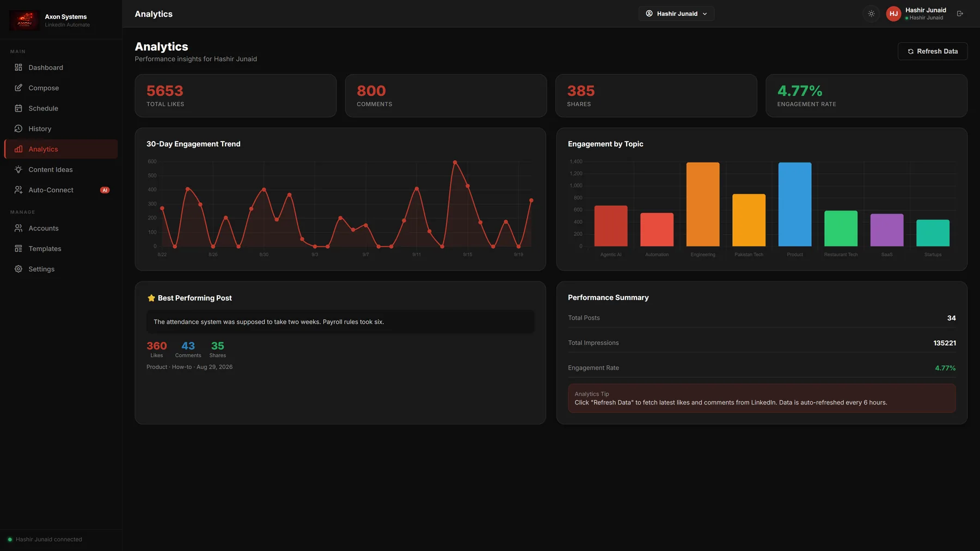This screenshot has height=551, width=980.
Task: Open Accounts under Manage
Action: [x=61, y=228]
